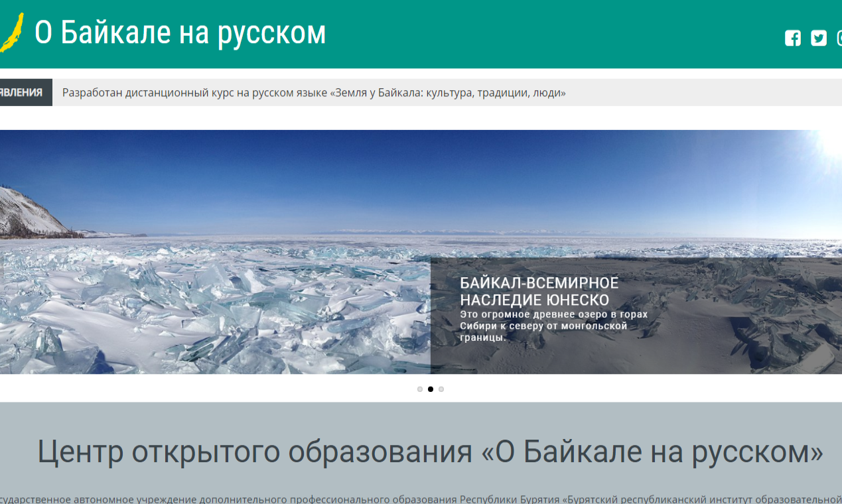This screenshot has height=504, width=842.
Task: Open the «Земля у Байкала» course announcement link
Action: click(315, 92)
